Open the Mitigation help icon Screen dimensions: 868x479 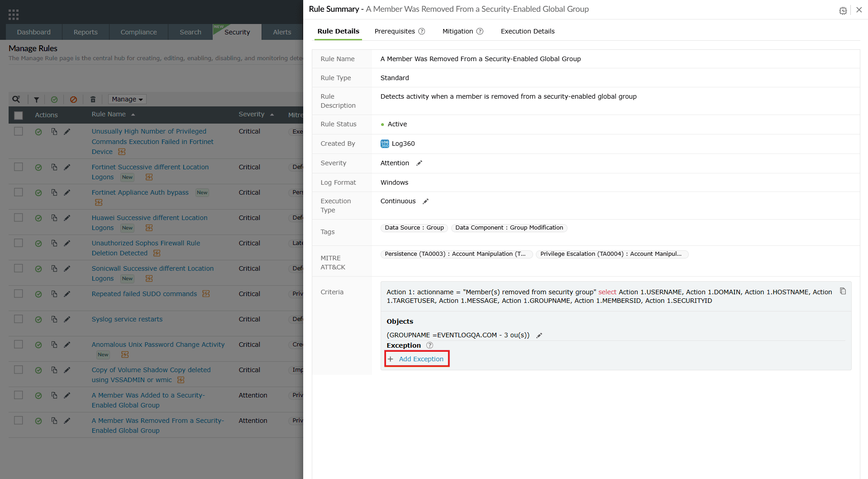pos(480,31)
